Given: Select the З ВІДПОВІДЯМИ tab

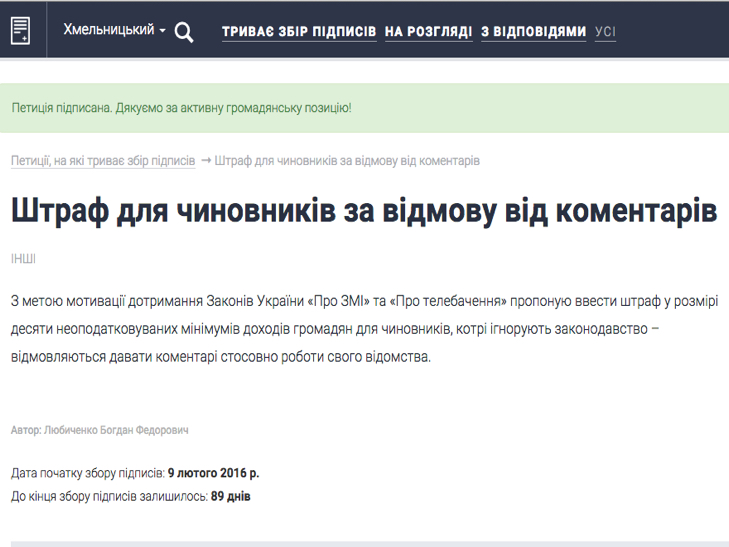Looking at the screenshot, I should pos(533,32).
